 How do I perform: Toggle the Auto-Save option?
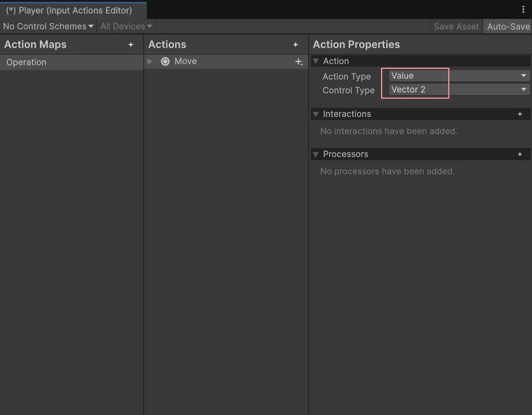tap(508, 26)
